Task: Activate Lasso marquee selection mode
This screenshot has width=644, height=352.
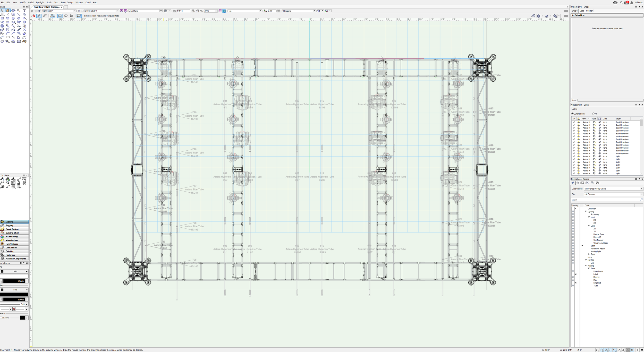Action: (x=66, y=16)
